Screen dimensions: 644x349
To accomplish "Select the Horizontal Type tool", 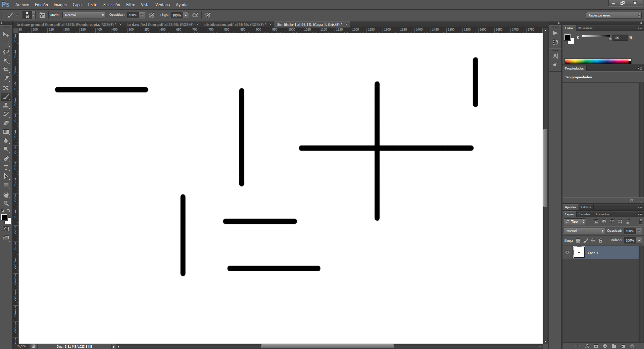I will pyautogui.click(x=6, y=168).
